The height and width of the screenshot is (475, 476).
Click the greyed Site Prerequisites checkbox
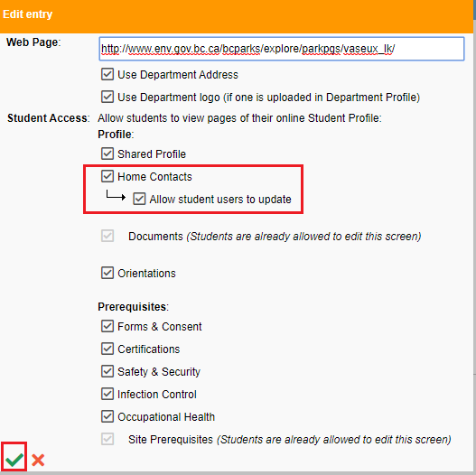pos(107,439)
